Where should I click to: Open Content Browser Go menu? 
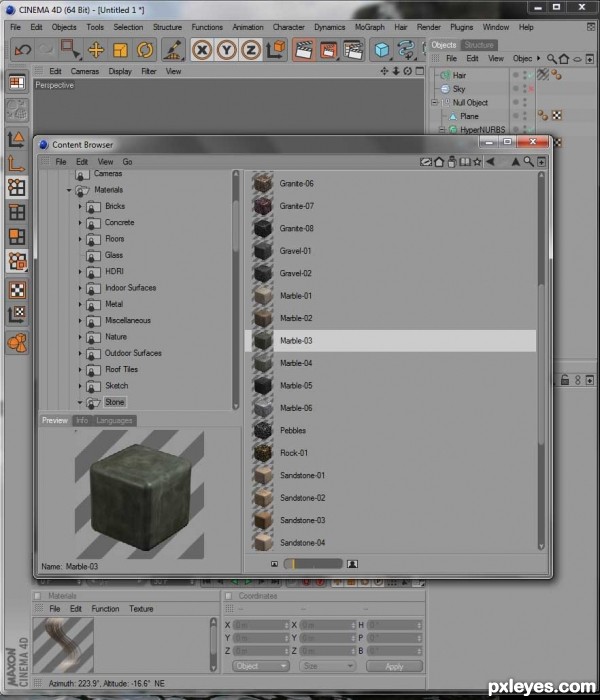coord(127,162)
